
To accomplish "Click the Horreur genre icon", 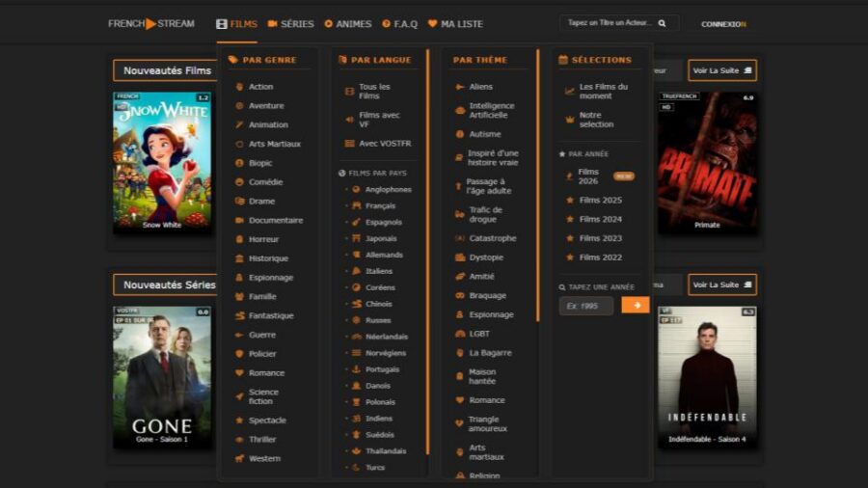I will (x=239, y=239).
